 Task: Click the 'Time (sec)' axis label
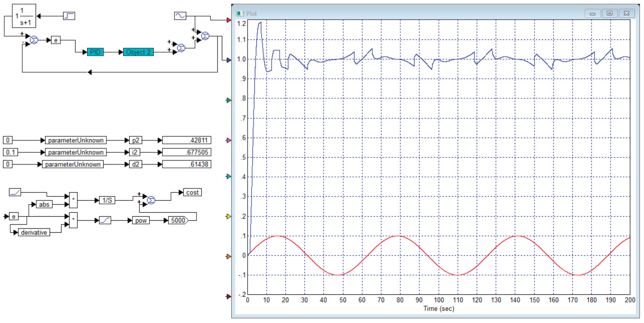click(439, 309)
